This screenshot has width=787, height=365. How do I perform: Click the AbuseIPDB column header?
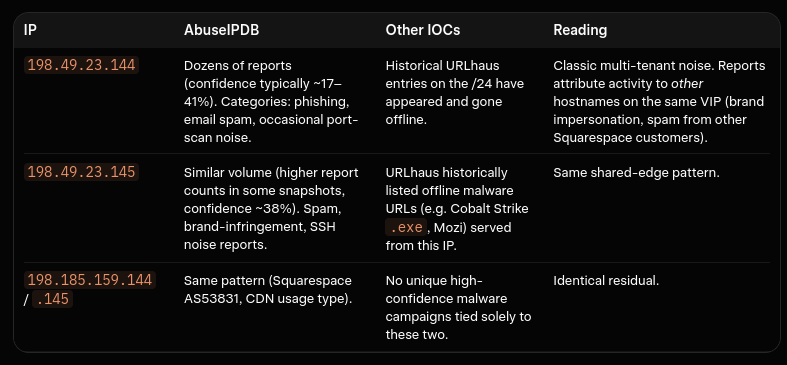coord(221,30)
